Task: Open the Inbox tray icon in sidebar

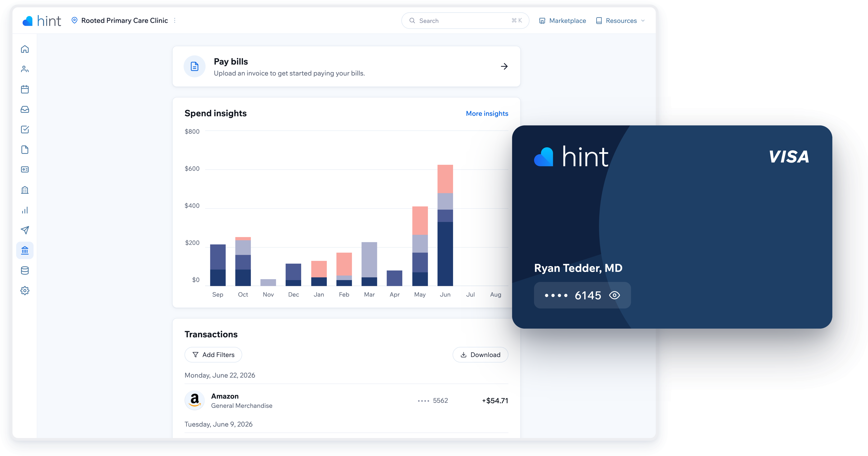Action: 25,109
